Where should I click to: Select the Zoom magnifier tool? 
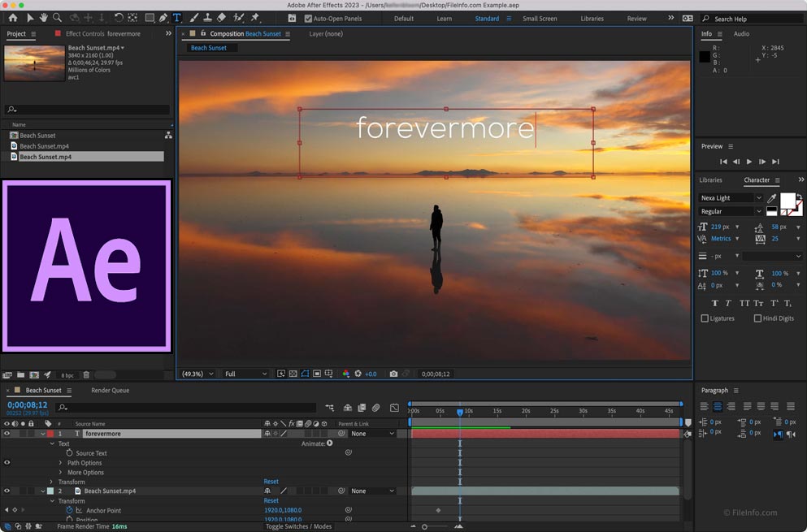pos(57,18)
